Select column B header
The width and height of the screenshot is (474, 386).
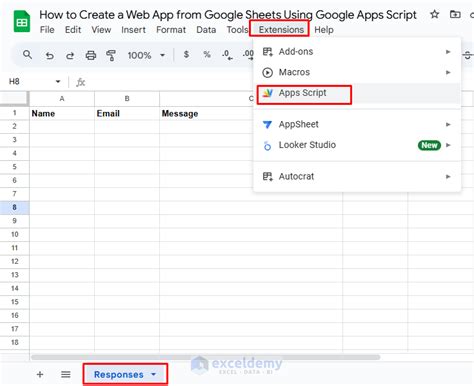[x=127, y=99]
